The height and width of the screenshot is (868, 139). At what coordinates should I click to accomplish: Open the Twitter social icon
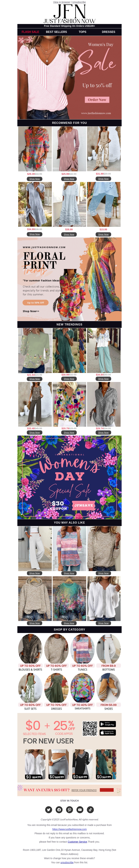pyautogui.click(x=49, y=809)
